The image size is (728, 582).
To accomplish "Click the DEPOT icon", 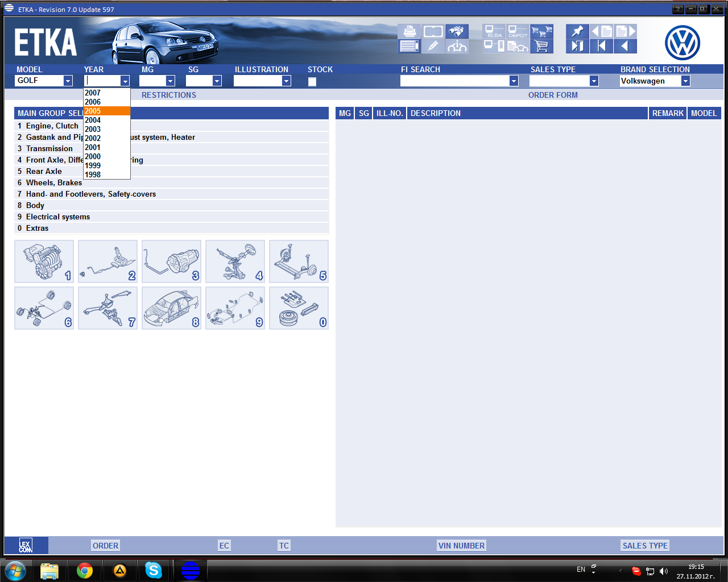I will [x=518, y=31].
